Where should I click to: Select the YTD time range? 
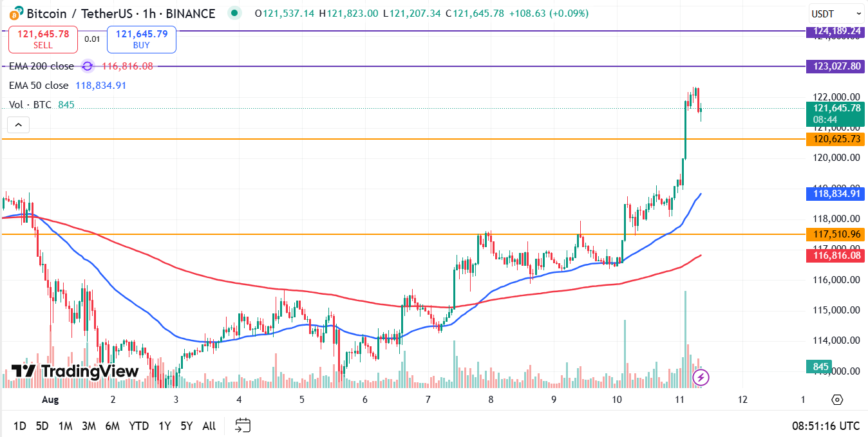(x=138, y=425)
